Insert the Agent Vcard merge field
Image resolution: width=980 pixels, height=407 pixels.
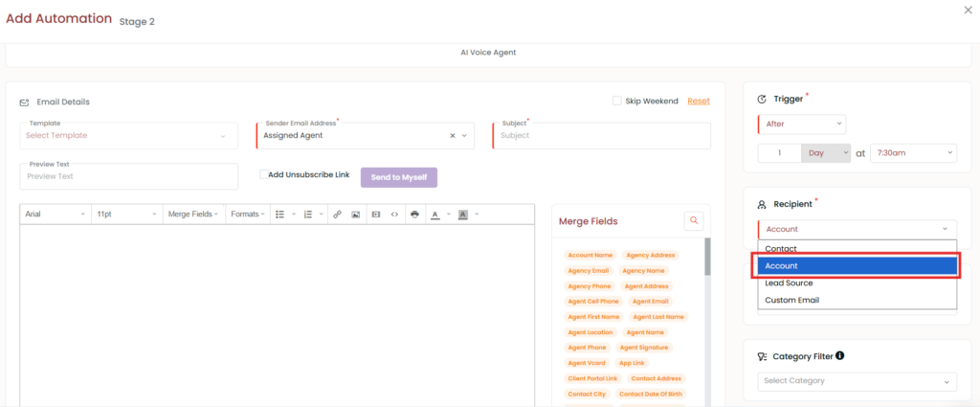pos(587,363)
